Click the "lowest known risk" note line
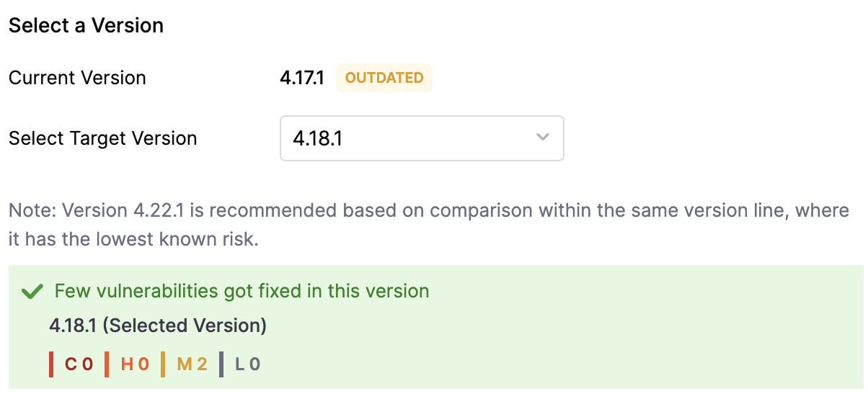 [133, 239]
